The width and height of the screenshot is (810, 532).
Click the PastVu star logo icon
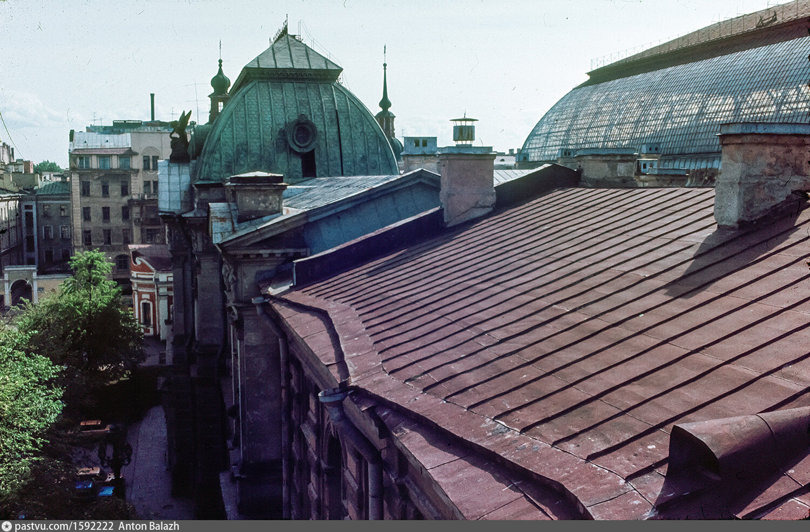[6, 527]
